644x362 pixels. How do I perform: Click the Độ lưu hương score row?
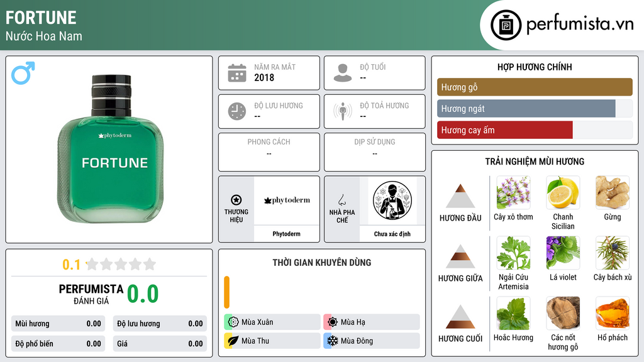coord(160,324)
